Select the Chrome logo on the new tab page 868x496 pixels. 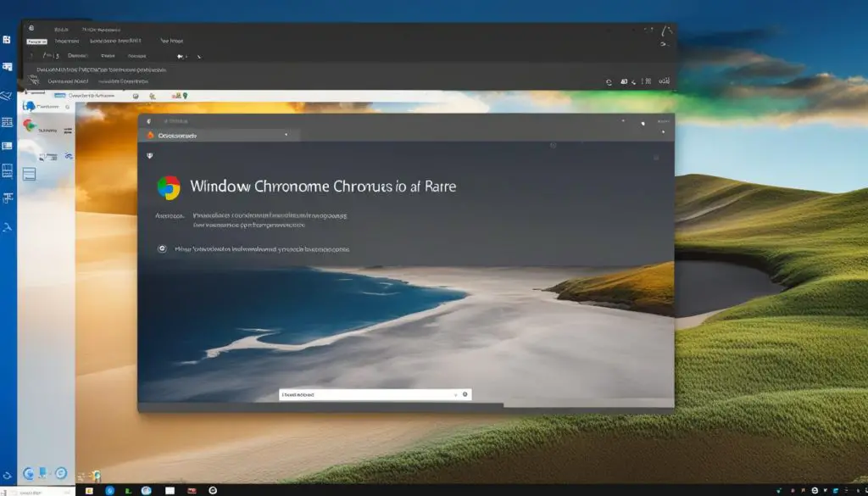click(x=168, y=187)
